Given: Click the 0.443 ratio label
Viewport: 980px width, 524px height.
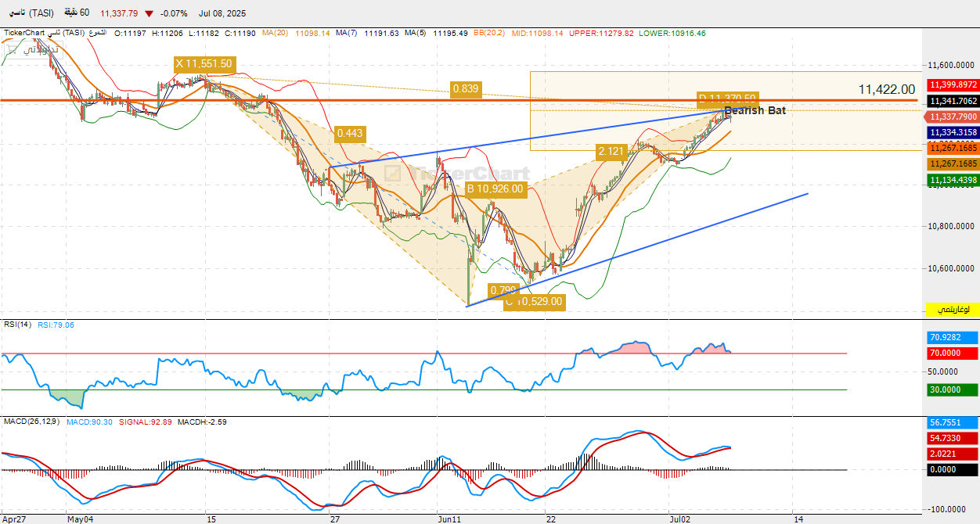Looking at the screenshot, I should (x=349, y=134).
